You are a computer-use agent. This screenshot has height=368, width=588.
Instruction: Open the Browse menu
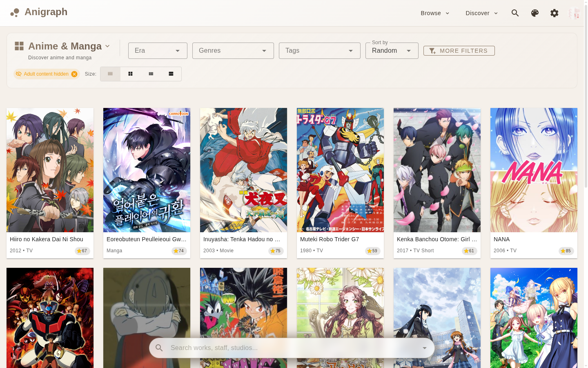point(435,13)
